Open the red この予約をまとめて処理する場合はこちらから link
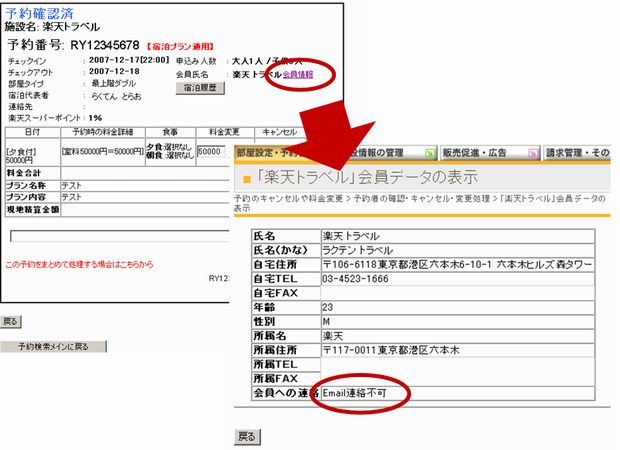 pos(79,264)
